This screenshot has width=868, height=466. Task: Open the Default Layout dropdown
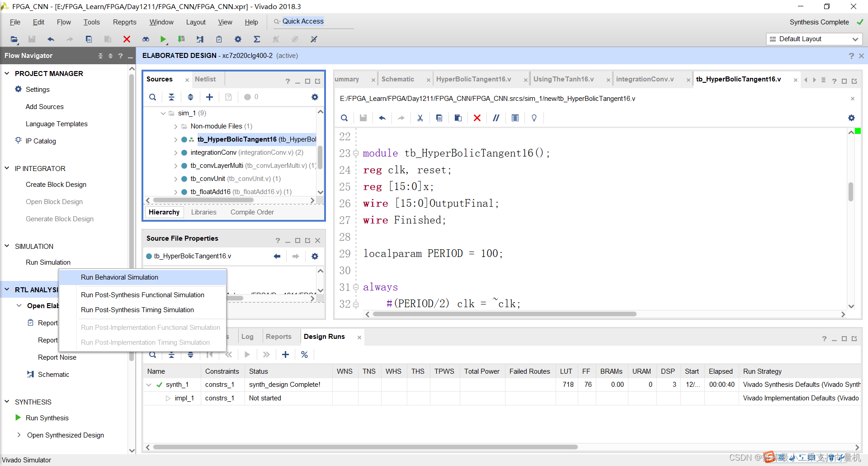(814, 39)
